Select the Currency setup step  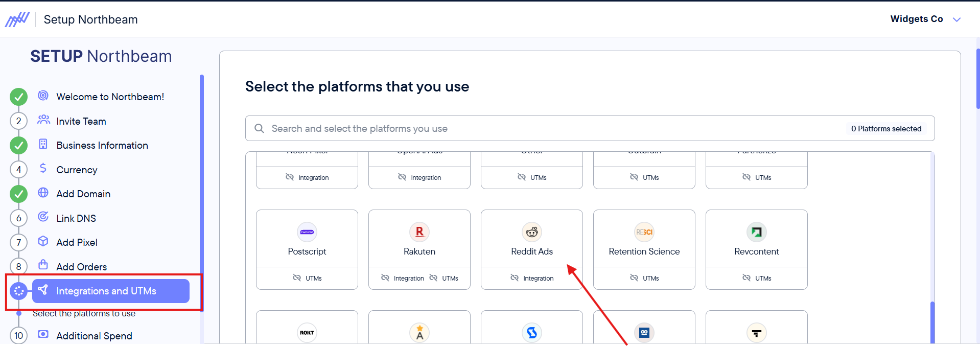pyautogui.click(x=77, y=170)
